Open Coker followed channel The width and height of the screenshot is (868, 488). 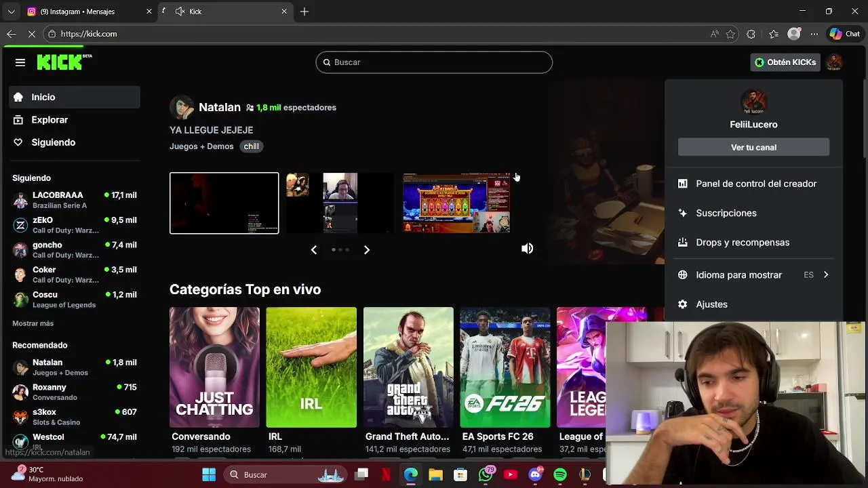point(75,274)
